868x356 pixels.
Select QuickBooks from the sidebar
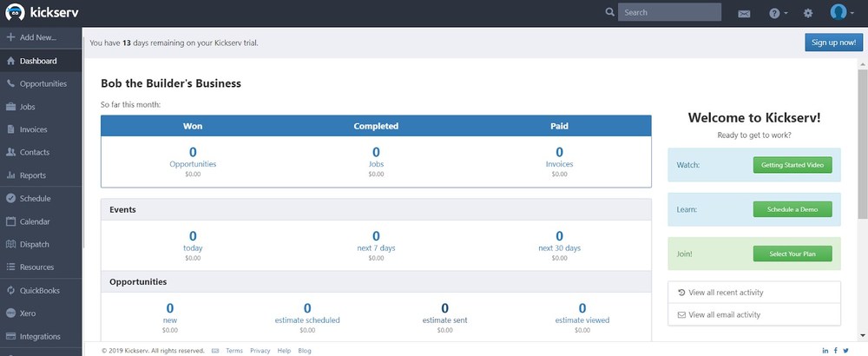[x=39, y=290]
